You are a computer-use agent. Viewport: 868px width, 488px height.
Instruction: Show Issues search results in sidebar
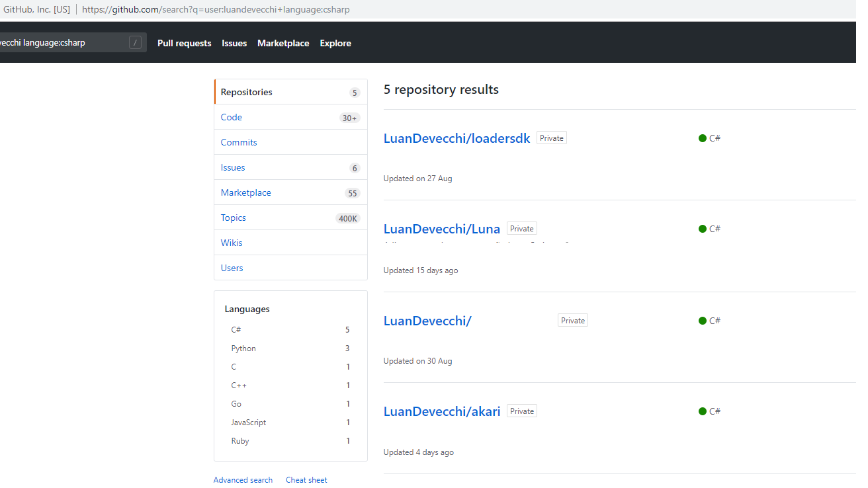coord(290,167)
